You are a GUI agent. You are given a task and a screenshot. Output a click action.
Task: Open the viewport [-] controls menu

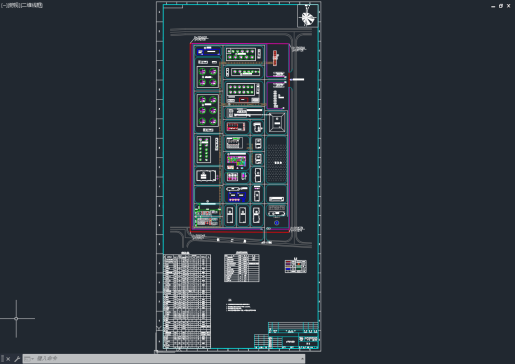tap(3, 5)
